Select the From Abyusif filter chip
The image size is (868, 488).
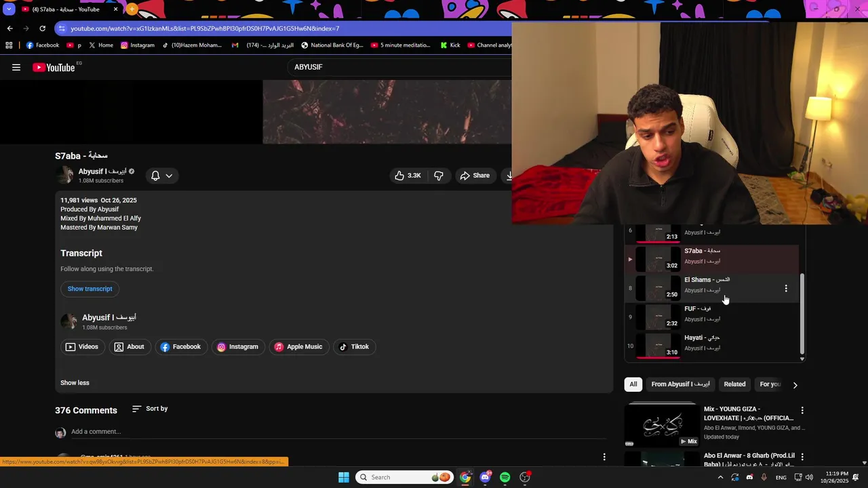(680, 384)
